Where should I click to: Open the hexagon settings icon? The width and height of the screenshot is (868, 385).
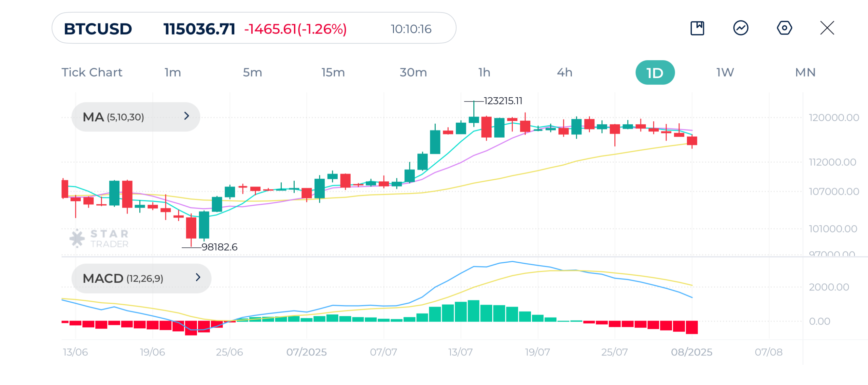(x=784, y=28)
